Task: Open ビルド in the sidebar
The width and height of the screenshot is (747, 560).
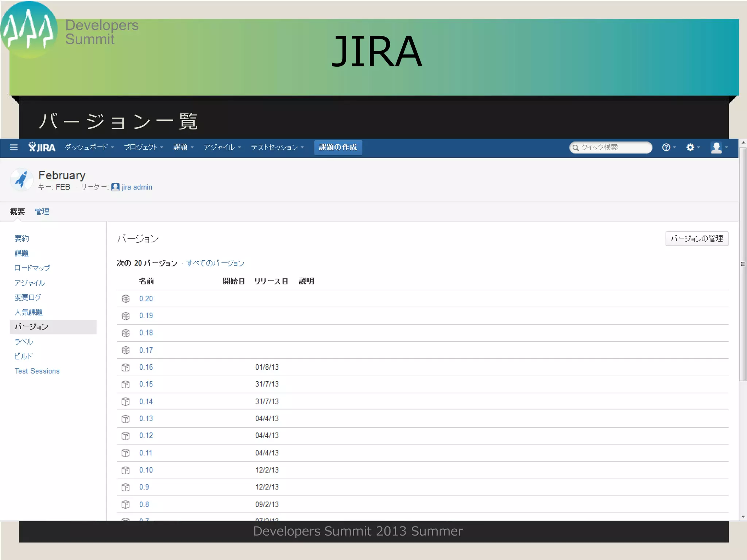Action: coord(23,356)
